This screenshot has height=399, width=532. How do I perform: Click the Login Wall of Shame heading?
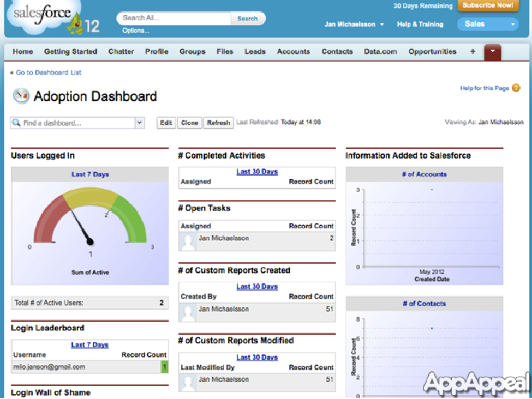coord(51,392)
